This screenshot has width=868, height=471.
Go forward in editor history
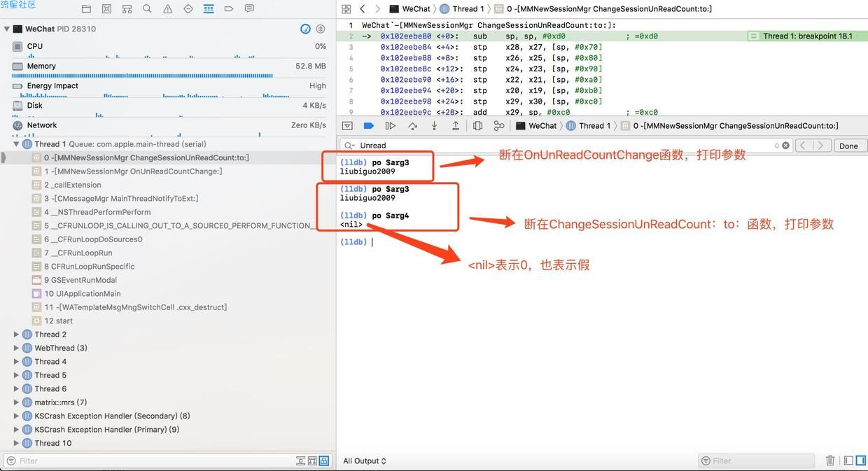click(378, 9)
